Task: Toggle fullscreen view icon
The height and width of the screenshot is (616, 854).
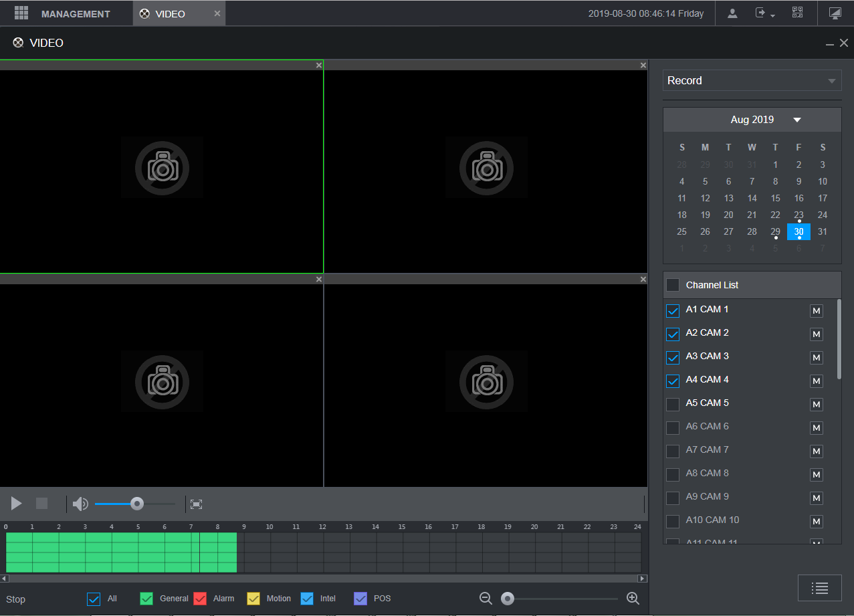Action: pos(196,504)
